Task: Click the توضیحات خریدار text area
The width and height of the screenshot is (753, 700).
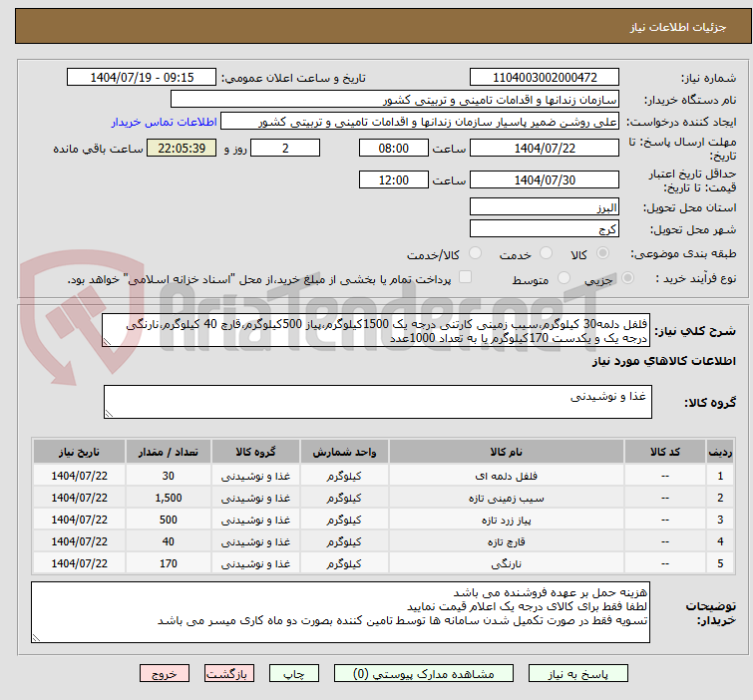Action: coord(340,612)
